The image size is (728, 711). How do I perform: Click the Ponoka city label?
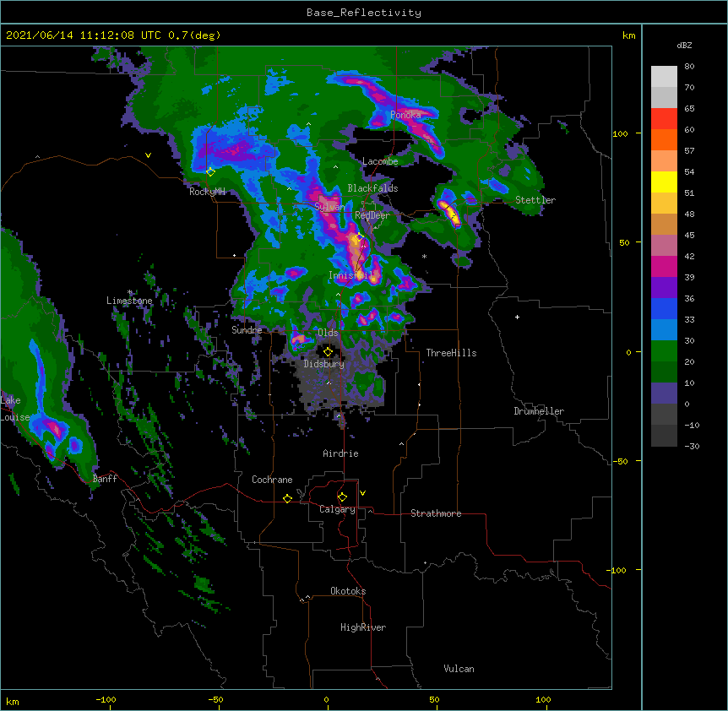point(405,115)
